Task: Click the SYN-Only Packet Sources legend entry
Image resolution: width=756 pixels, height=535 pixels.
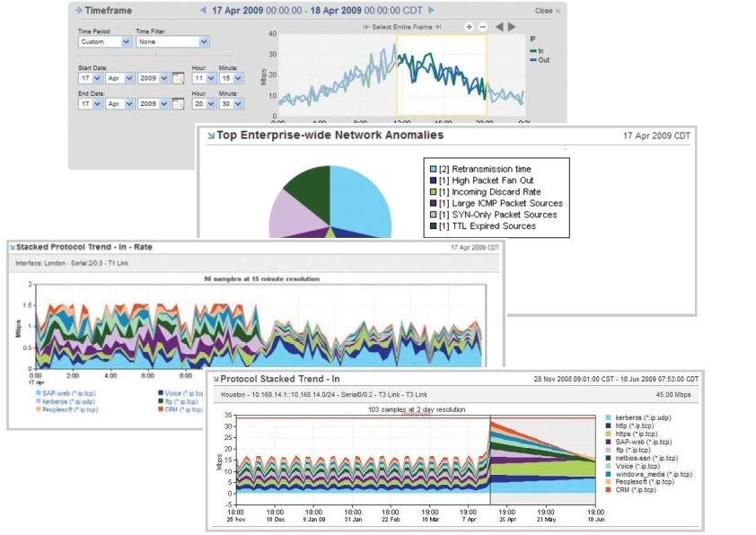Action: coord(493,215)
